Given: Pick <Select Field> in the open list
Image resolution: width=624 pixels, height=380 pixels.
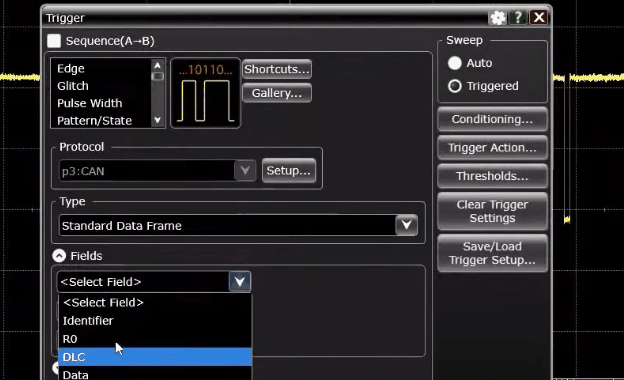Looking at the screenshot, I should click(x=155, y=302).
